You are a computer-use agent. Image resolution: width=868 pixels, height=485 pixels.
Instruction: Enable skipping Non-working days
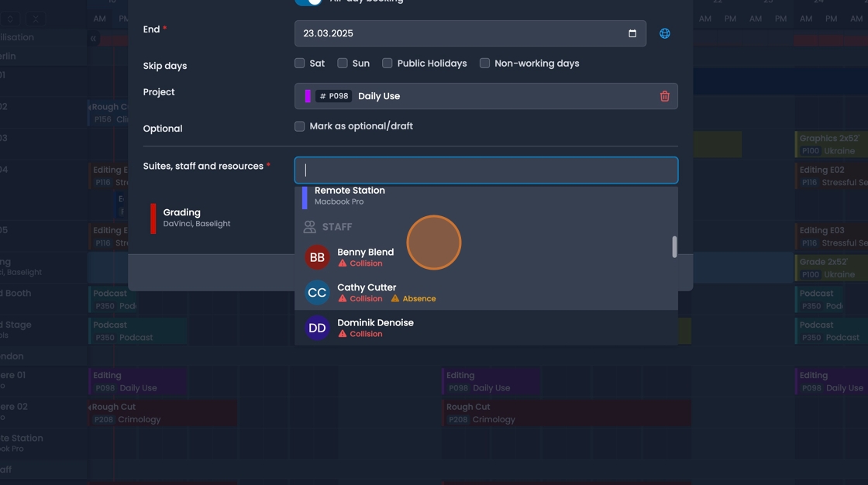tap(484, 64)
